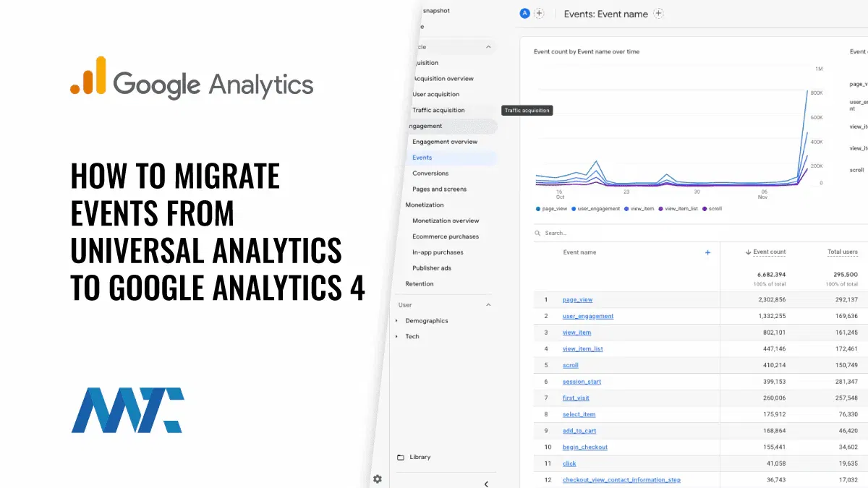Open In-app purchases report
The image size is (868, 488).
[438, 252]
